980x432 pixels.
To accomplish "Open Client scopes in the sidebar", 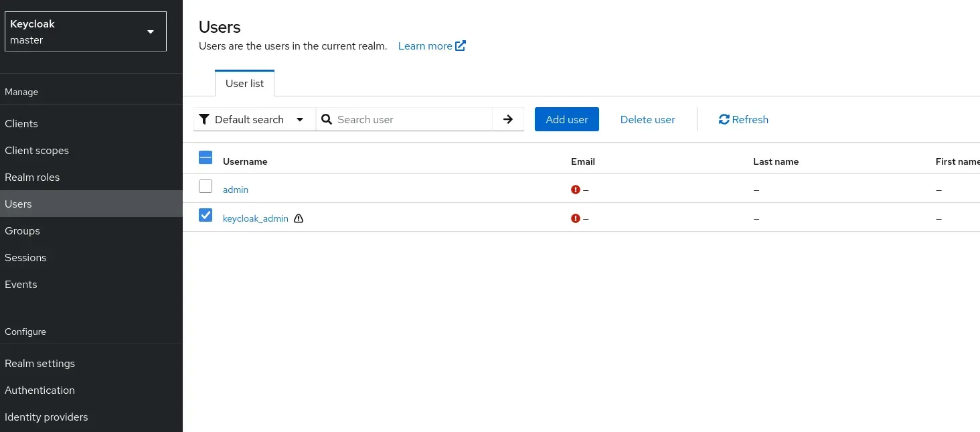I will click(x=91, y=150).
